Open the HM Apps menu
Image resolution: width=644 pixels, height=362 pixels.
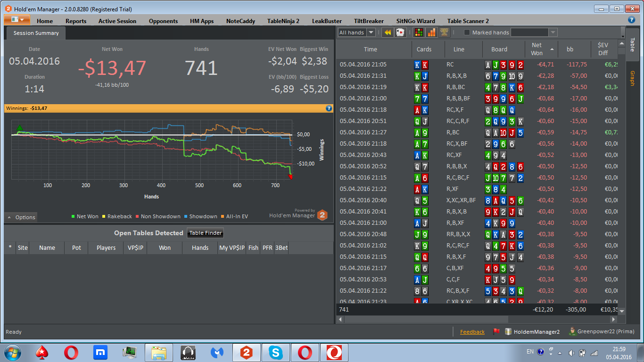click(202, 21)
